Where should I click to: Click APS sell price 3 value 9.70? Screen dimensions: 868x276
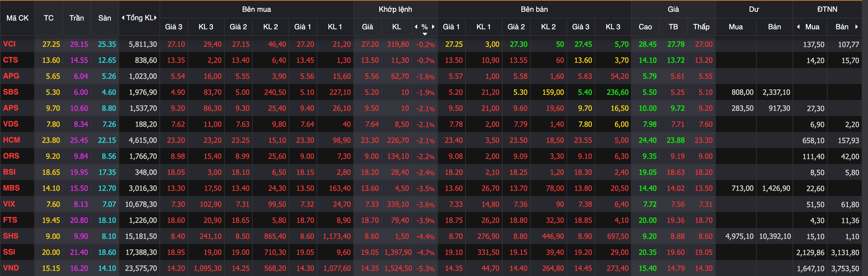(x=585, y=108)
